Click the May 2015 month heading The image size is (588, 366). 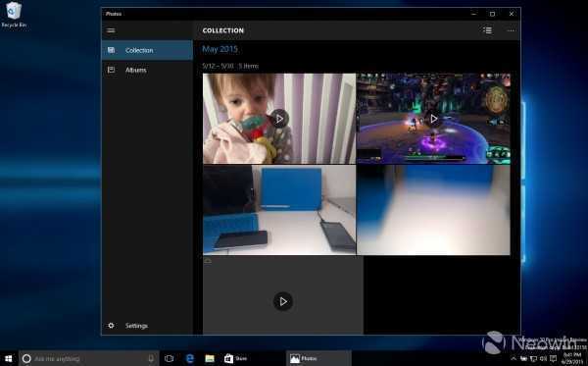click(220, 49)
